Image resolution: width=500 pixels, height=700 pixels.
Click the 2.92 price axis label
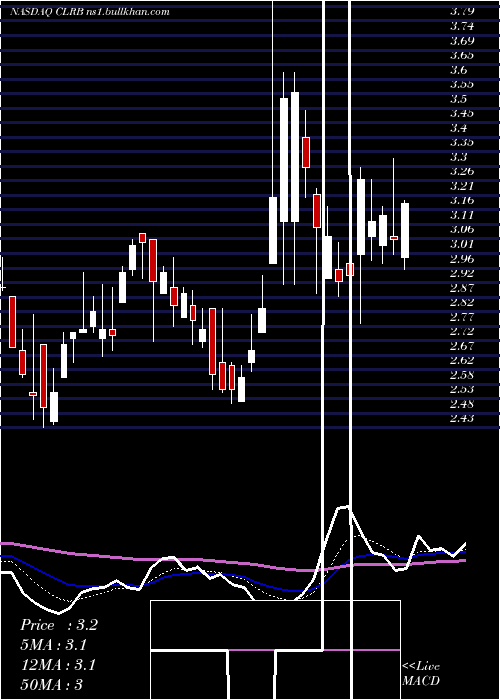click(x=462, y=273)
